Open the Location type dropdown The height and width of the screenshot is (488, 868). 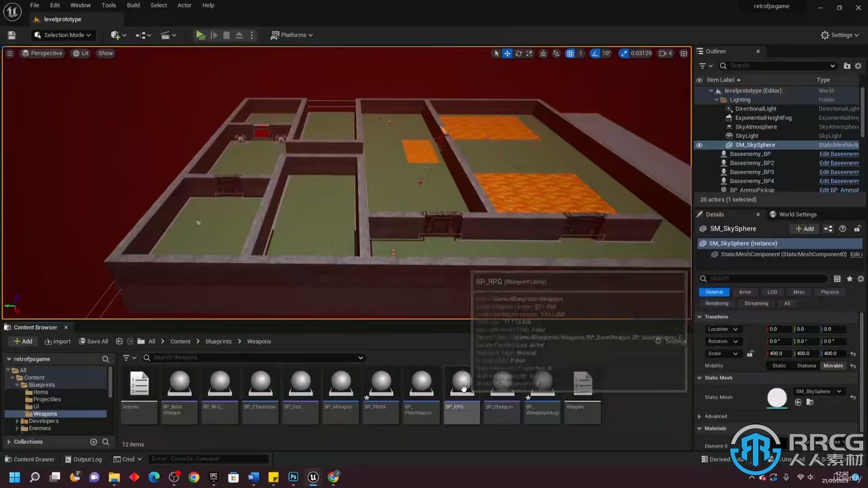pos(722,329)
